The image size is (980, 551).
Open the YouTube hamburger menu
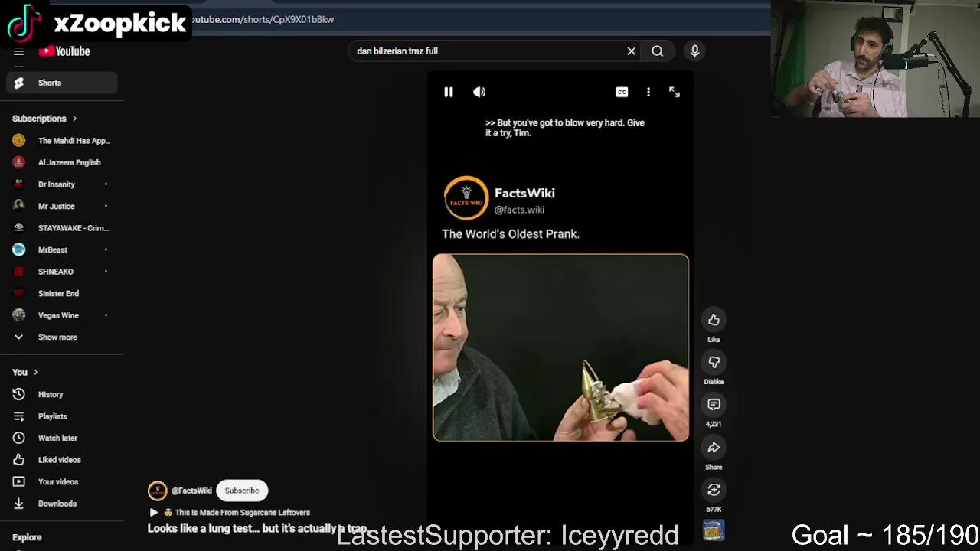pos(19,52)
